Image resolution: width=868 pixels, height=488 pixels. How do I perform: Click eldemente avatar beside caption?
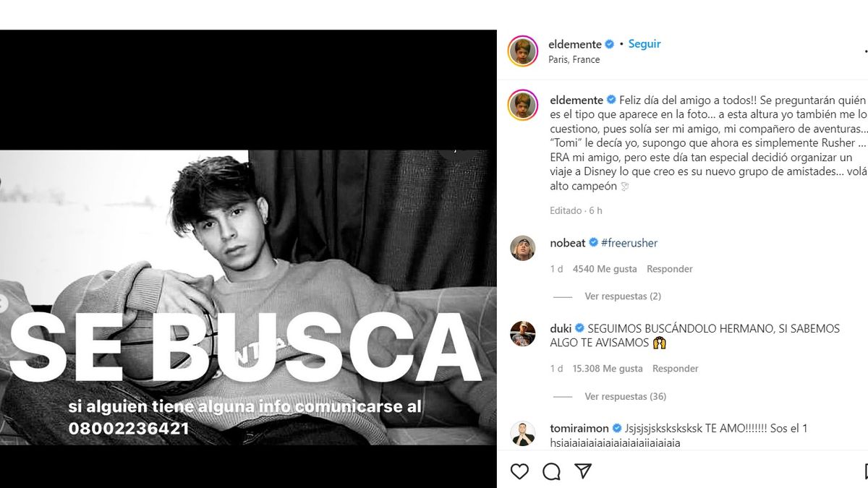pyautogui.click(x=522, y=105)
